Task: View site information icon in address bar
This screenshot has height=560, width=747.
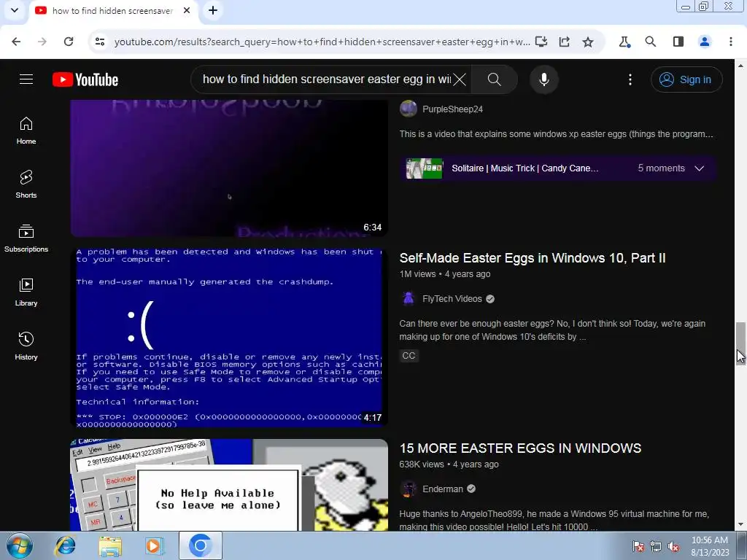Action: 100,42
